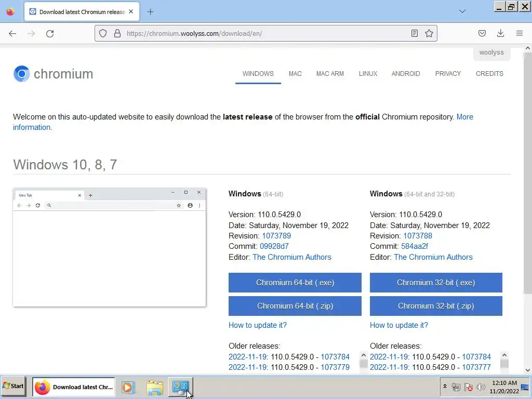532x399 pixels.
Task: Download Chromium 64-bit (.zip)
Action: click(x=295, y=306)
